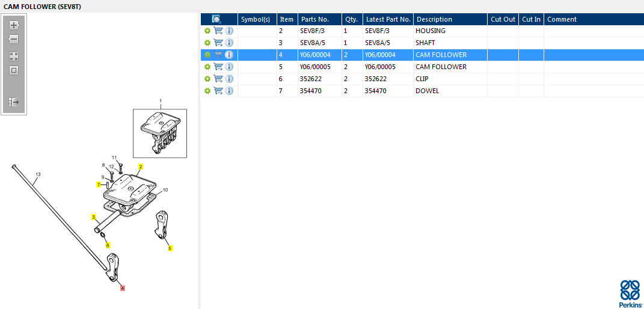The image size is (644, 309).
Task: Click the Description column header
Action: point(450,19)
